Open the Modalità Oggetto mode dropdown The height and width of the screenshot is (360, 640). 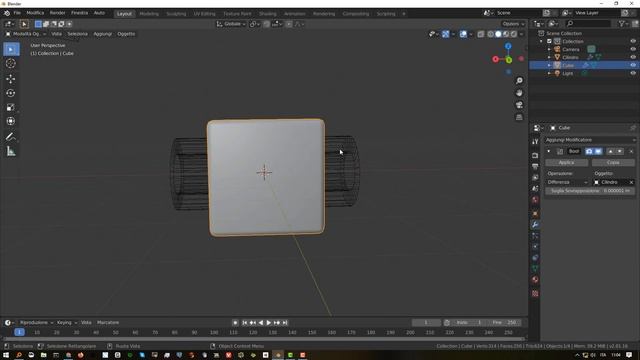click(26, 34)
